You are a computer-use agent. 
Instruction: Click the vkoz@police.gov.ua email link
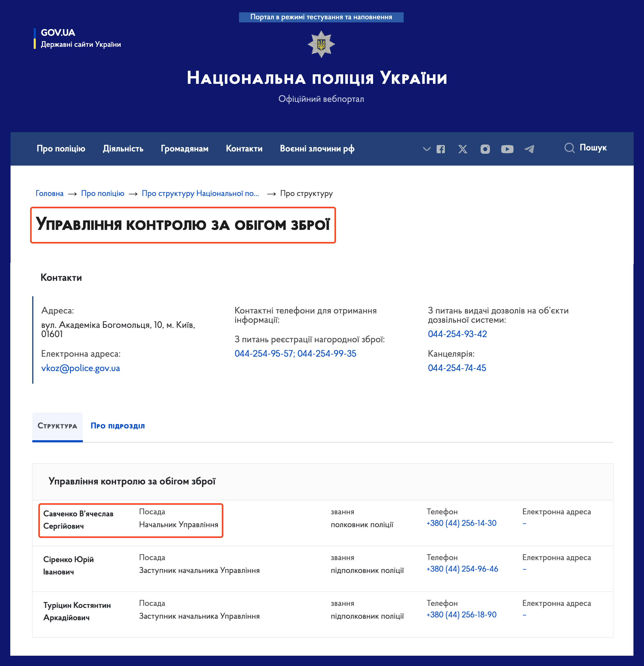[x=81, y=368]
